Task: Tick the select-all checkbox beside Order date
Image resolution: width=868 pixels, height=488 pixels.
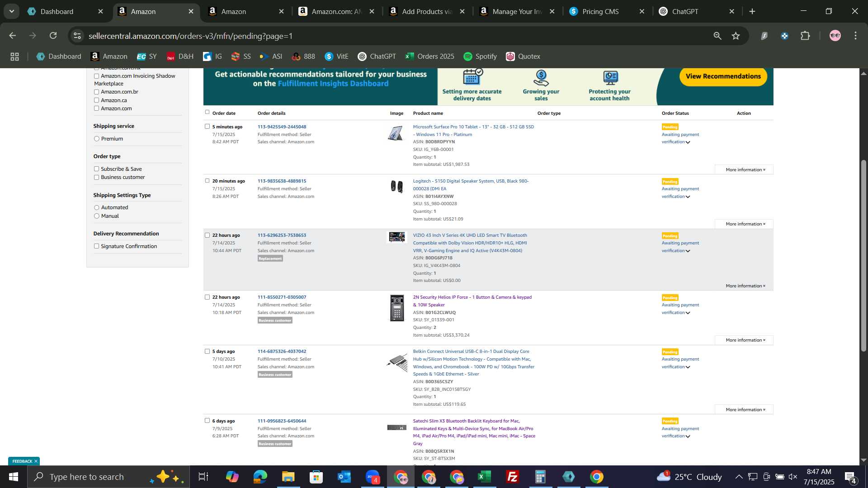Action: (x=207, y=112)
